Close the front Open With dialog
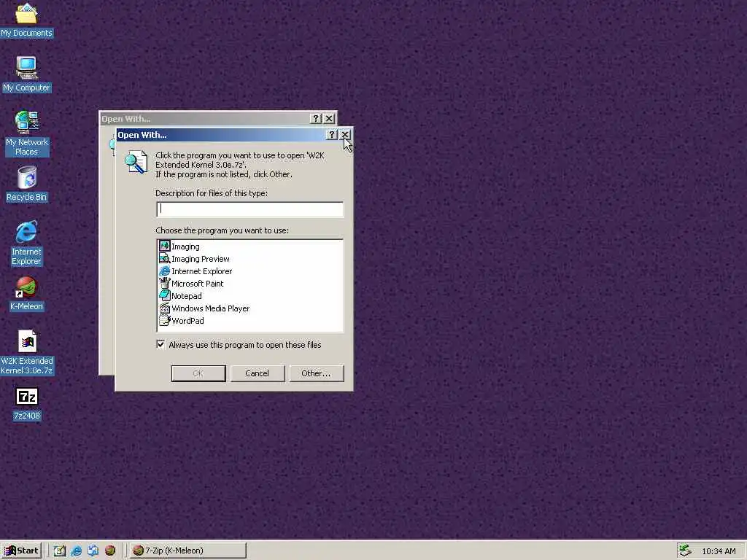 (x=345, y=135)
